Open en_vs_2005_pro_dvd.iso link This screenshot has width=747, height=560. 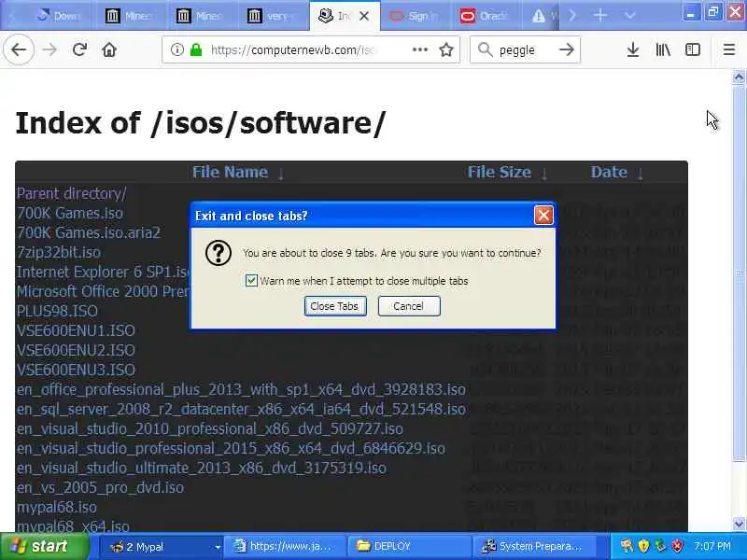coord(100,487)
